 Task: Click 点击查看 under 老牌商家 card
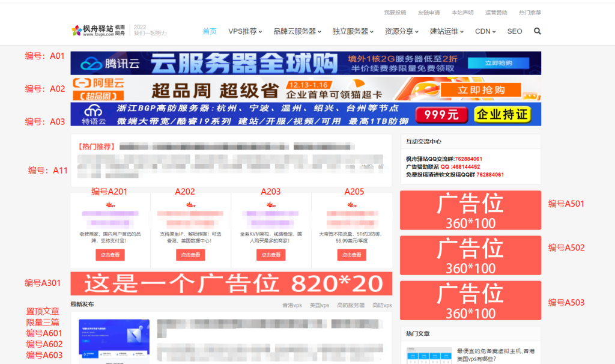pos(111,255)
